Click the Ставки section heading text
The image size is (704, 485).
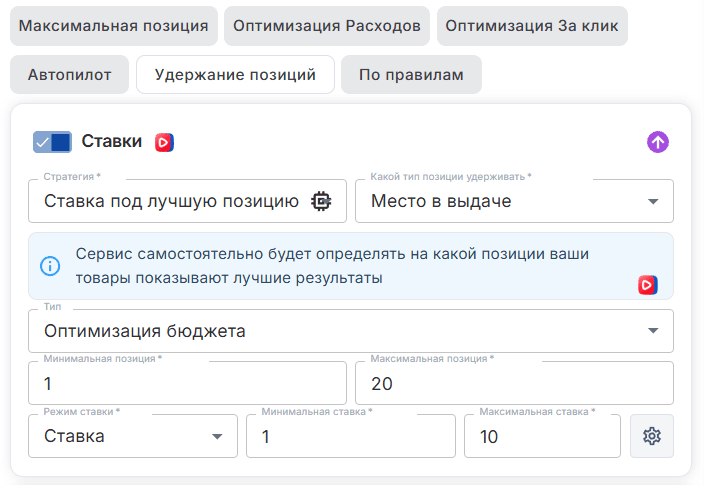(x=111, y=141)
